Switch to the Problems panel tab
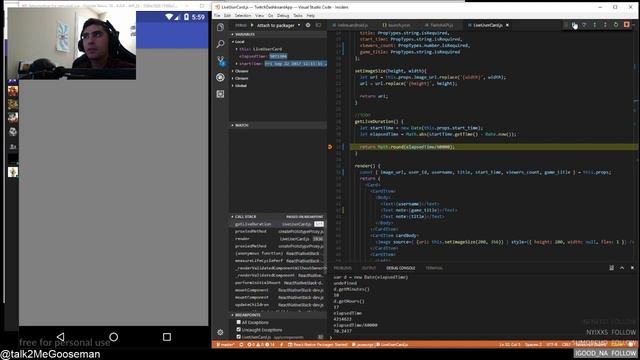The width and height of the screenshot is (640, 360). point(342,268)
